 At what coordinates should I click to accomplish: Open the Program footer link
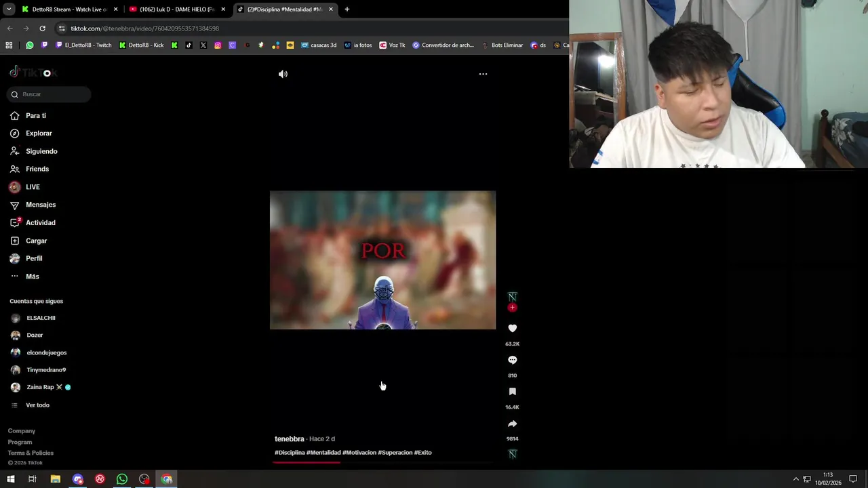tap(20, 442)
